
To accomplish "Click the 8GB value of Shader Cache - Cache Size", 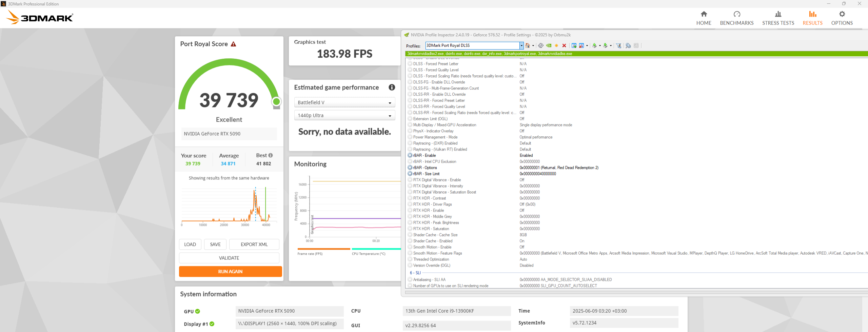I will coord(523,235).
